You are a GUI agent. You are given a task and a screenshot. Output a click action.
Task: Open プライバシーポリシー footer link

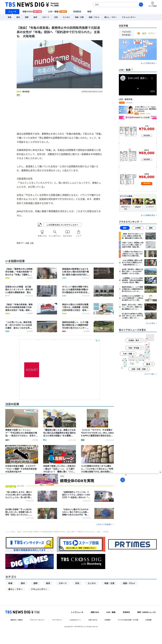[37, 620]
